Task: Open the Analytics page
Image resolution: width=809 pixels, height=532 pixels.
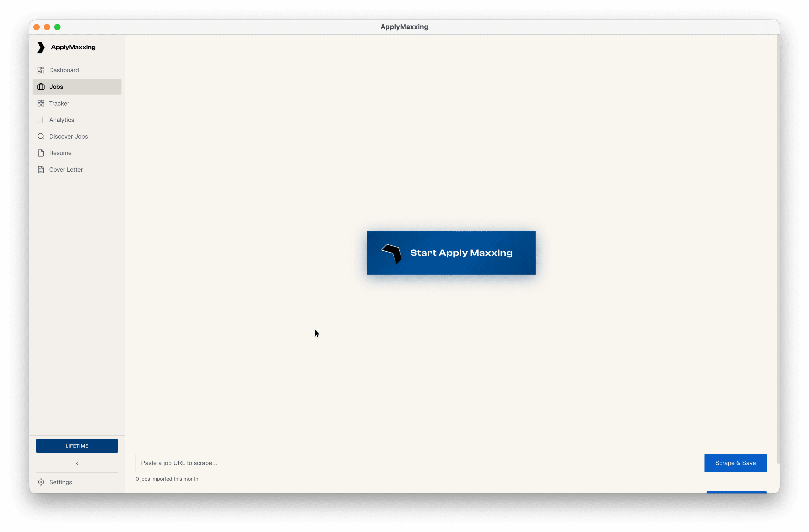Action: tap(77, 120)
